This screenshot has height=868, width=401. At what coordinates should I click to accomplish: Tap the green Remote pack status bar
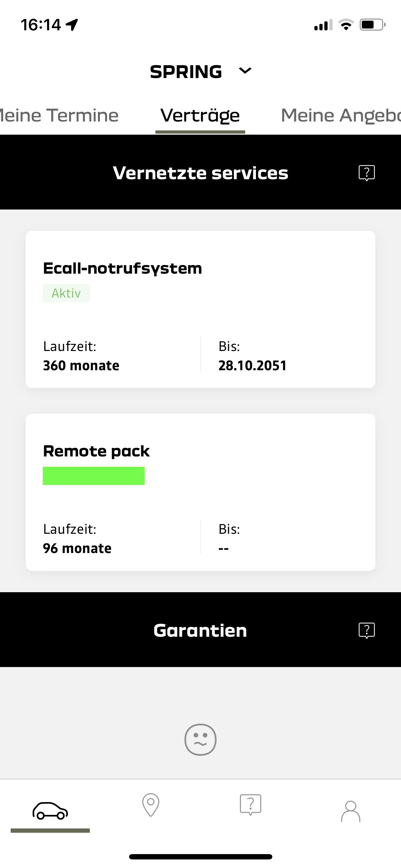coord(94,476)
